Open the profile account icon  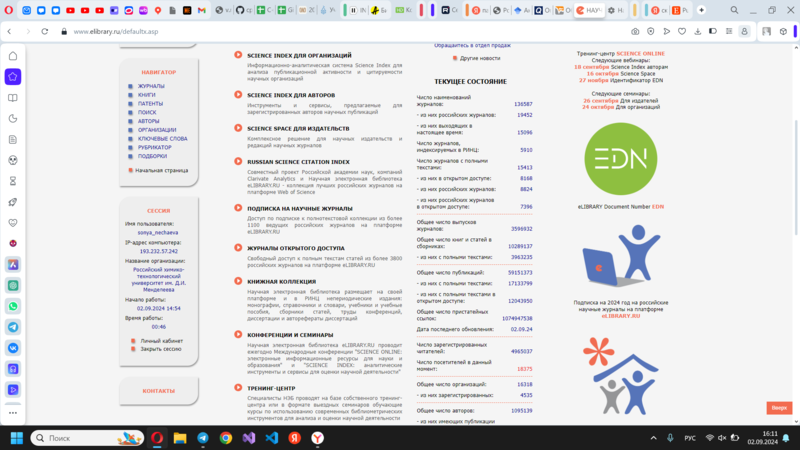coord(744,32)
